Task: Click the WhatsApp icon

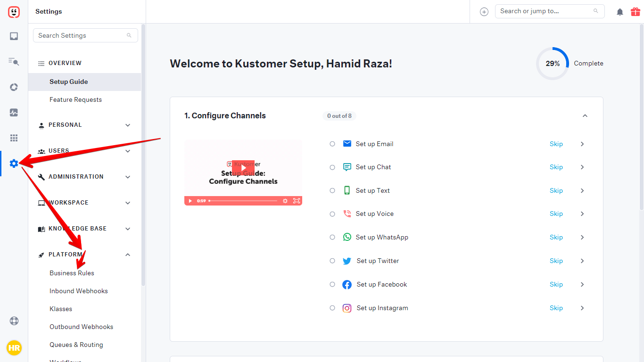Action: coord(347,237)
